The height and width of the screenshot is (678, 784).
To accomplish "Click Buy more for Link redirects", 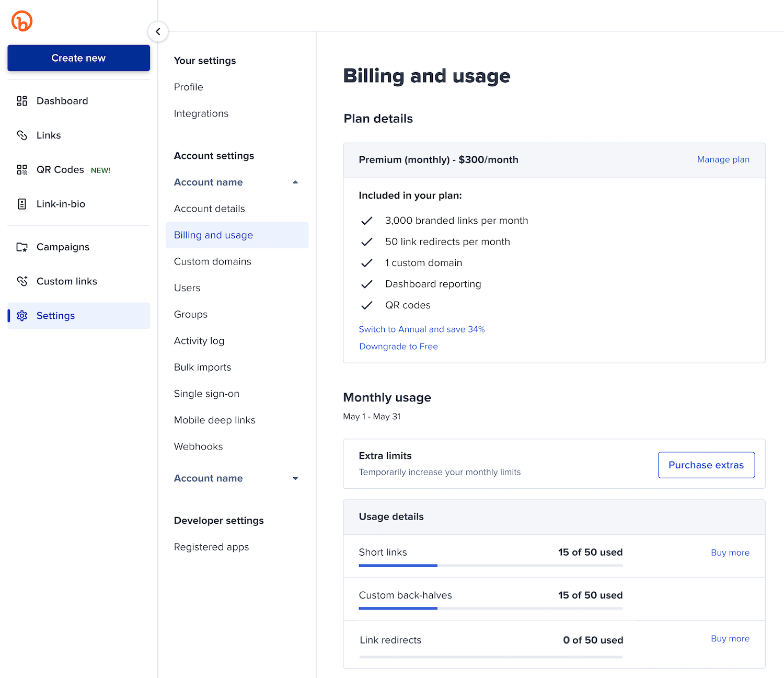I will coord(730,638).
